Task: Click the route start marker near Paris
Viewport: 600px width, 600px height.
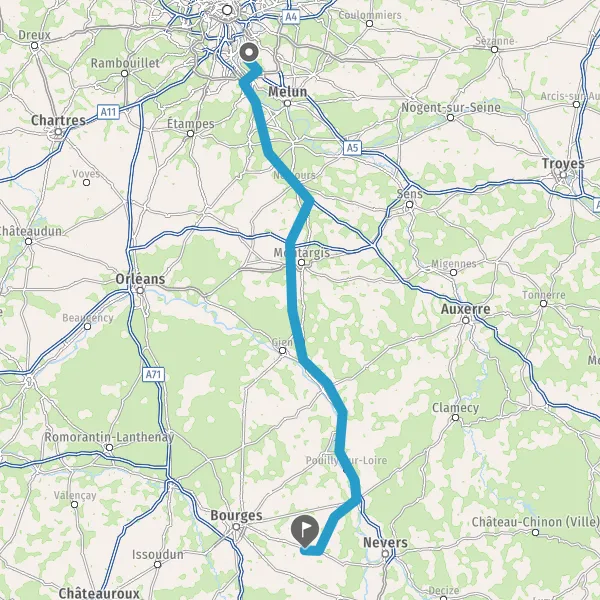Action: pyautogui.click(x=249, y=52)
